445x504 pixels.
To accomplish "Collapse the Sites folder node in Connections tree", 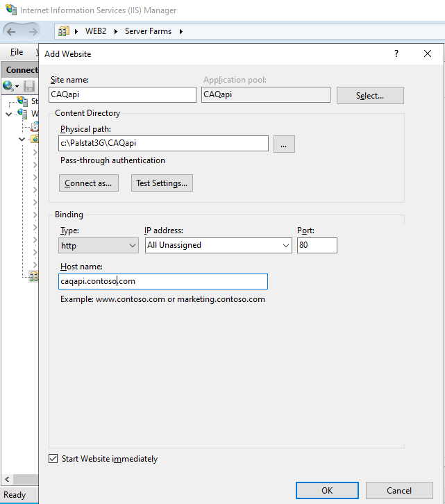I will point(22,139).
